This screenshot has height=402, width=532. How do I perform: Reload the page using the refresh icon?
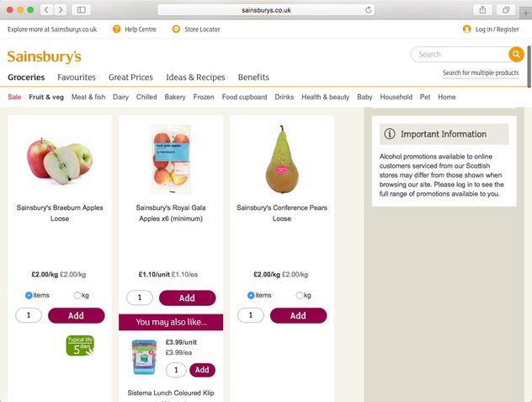click(x=369, y=9)
